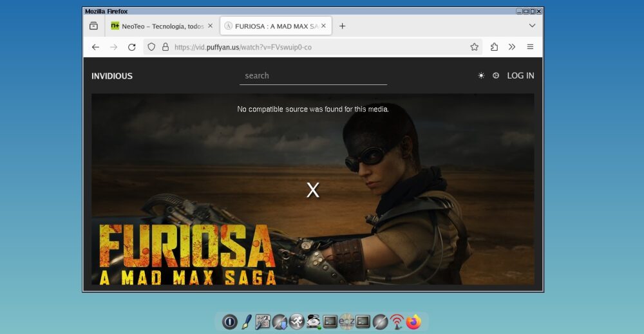
Task: Go forward one page
Action: [114, 47]
